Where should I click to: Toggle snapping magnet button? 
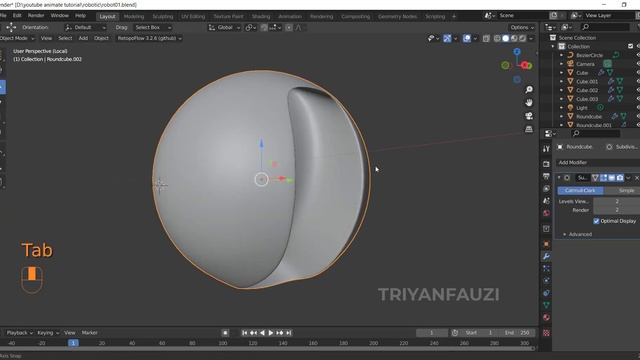(x=264, y=27)
